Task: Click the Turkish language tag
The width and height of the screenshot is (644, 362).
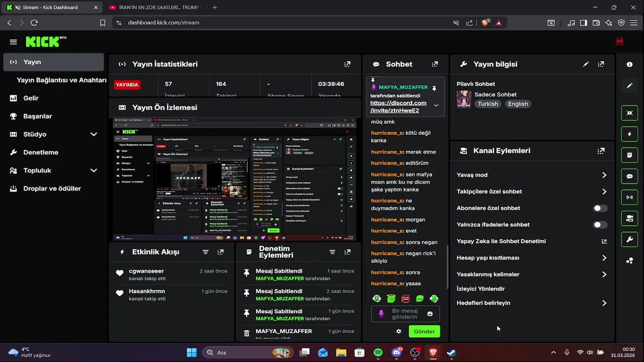Action: 488,104
